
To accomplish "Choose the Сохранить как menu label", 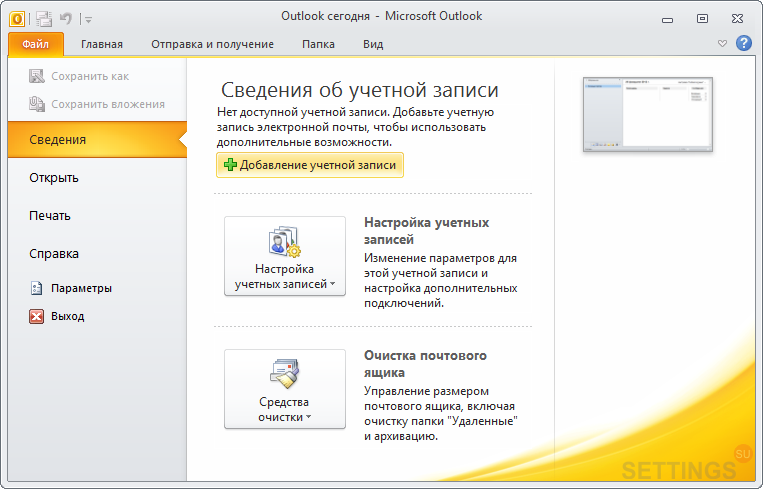I will click(x=90, y=76).
